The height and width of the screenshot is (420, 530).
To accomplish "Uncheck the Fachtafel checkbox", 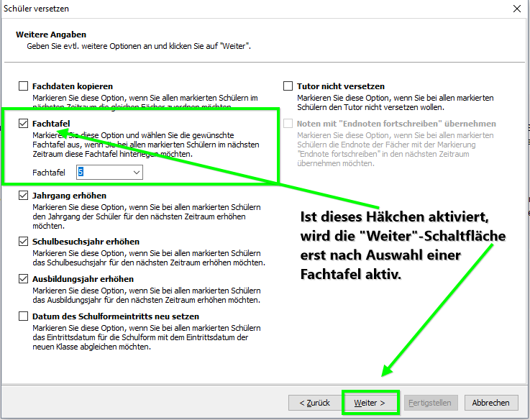I will (23, 124).
